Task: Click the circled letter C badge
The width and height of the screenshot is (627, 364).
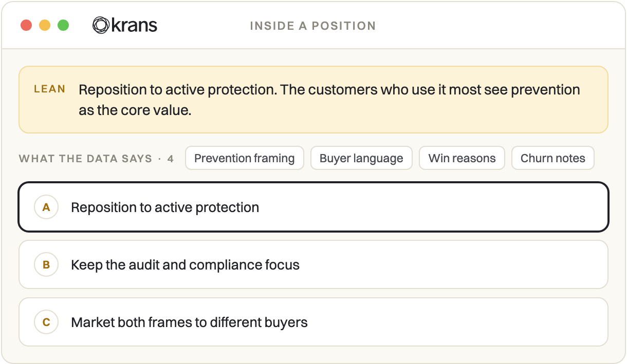Action: pyautogui.click(x=46, y=322)
